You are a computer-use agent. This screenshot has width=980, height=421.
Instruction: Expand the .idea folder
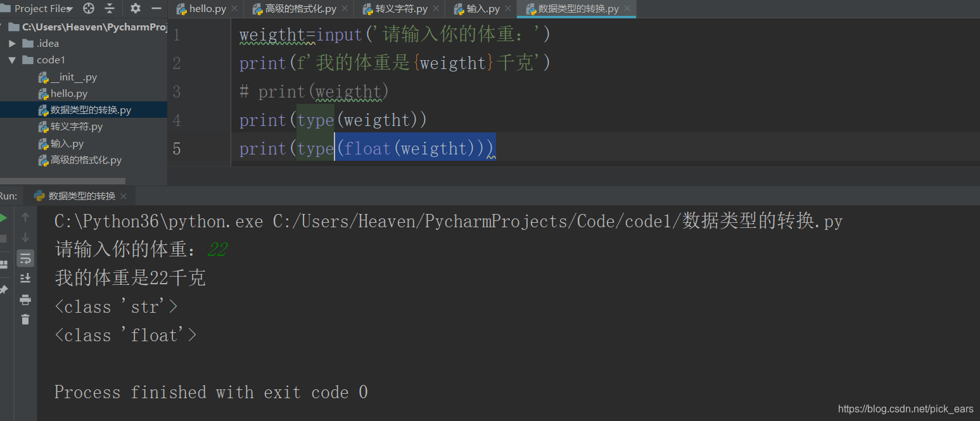point(12,44)
